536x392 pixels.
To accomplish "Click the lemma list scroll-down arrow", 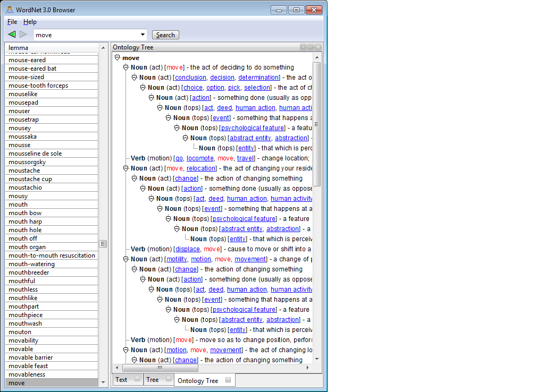I will (x=103, y=382).
